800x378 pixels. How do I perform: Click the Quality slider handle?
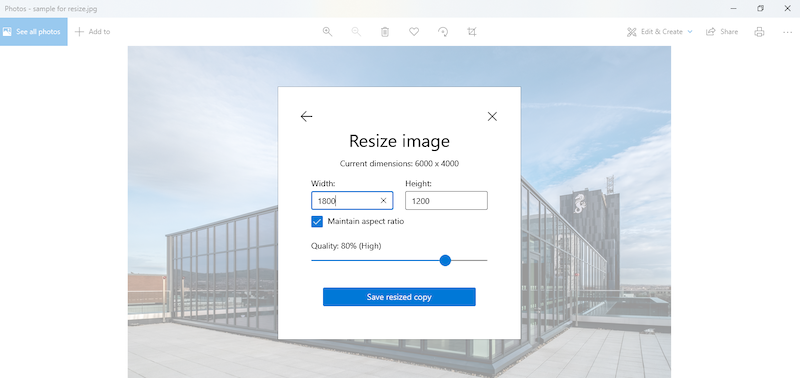click(x=445, y=260)
